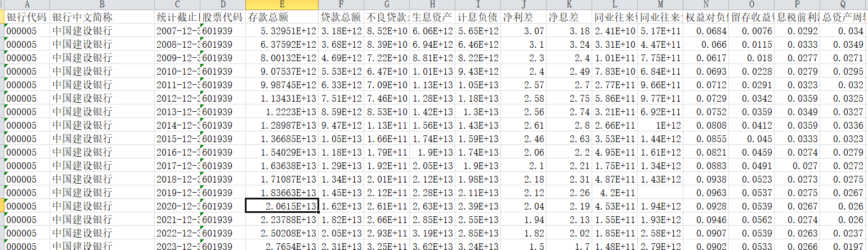The width and height of the screenshot is (868, 250).
Task: Select the cell showing 0.0963
Action: [x=706, y=192]
